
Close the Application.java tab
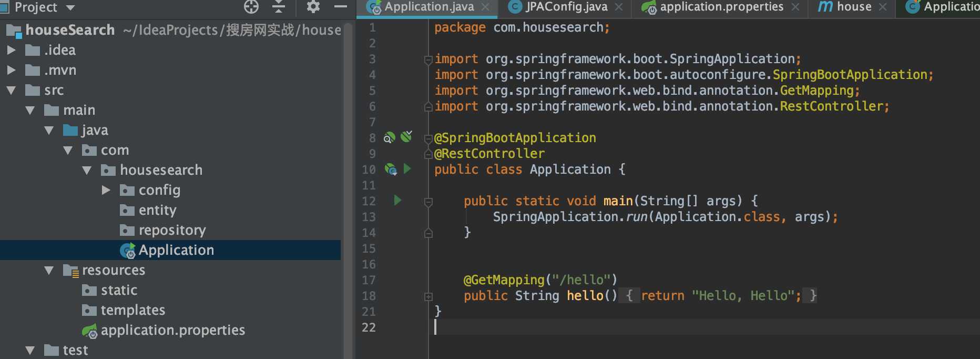(486, 7)
